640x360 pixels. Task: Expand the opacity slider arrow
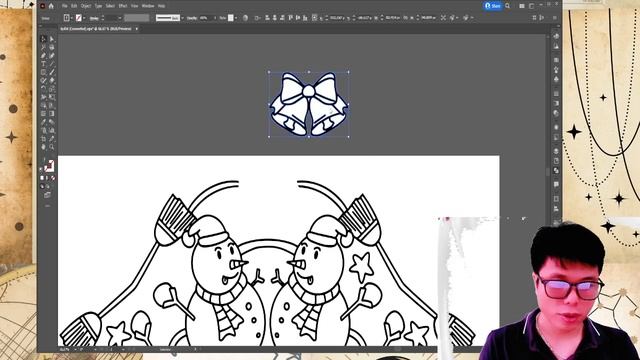215,18
